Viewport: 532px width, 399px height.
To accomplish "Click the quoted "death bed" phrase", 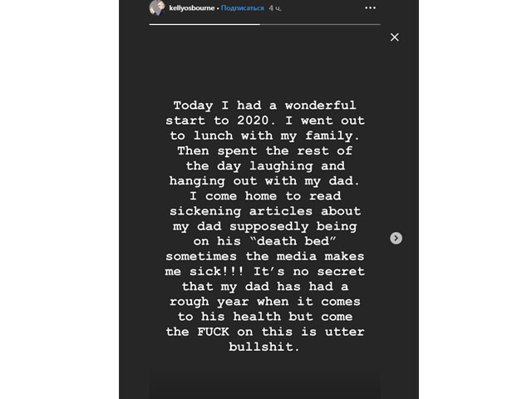I will coord(293,241).
